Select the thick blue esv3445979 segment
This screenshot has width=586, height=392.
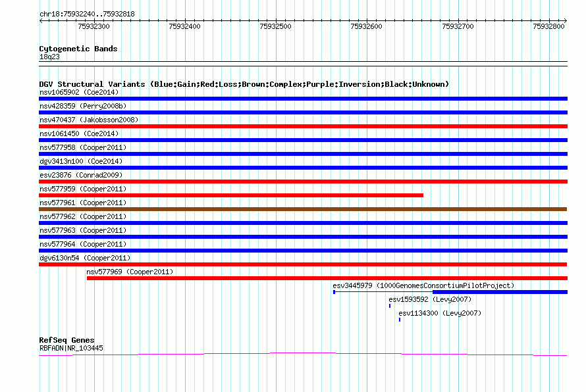500,292
